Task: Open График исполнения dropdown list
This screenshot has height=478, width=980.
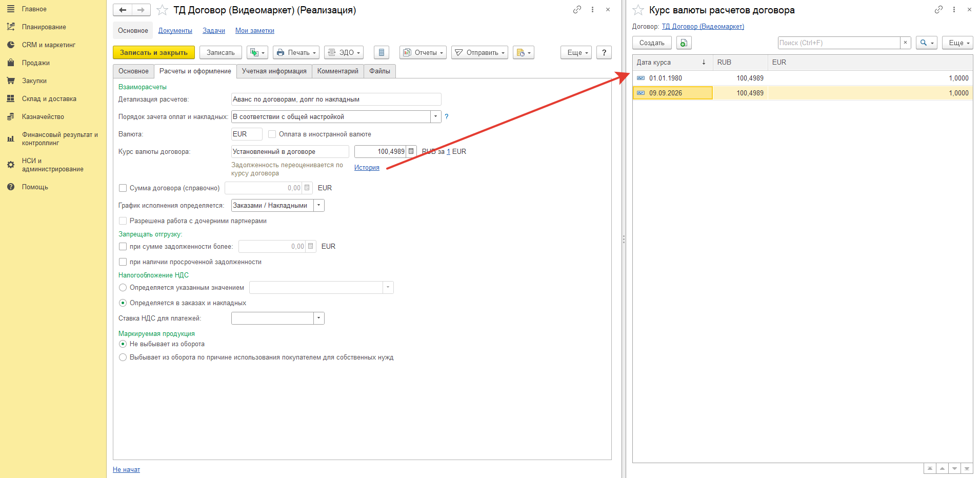Action: pyautogui.click(x=319, y=205)
